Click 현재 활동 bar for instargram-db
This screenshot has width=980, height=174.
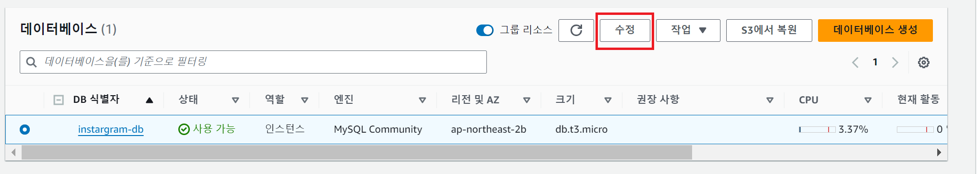[915, 129]
